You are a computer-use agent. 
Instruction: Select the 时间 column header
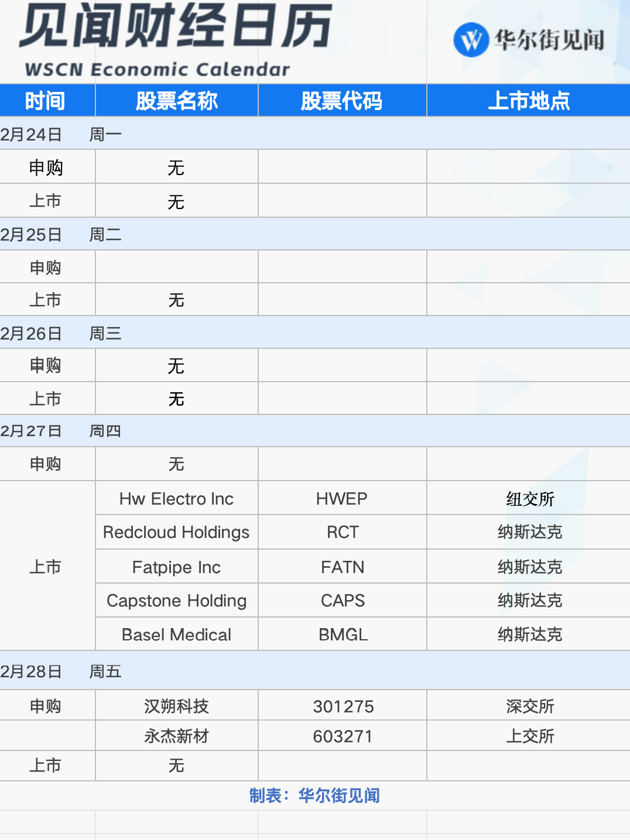tap(47, 100)
